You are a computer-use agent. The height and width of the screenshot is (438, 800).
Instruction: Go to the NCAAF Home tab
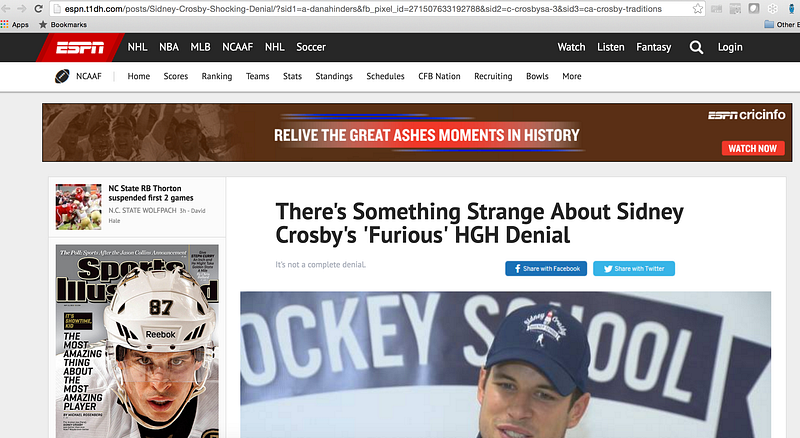click(x=139, y=76)
